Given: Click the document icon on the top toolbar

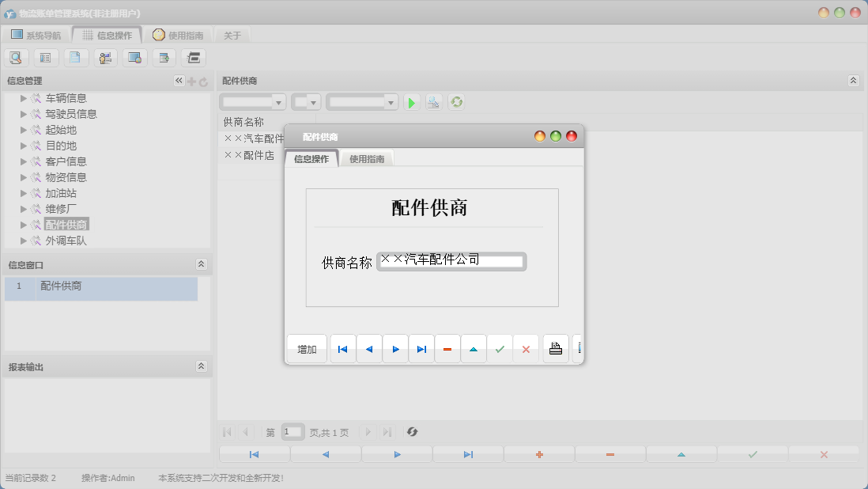Looking at the screenshot, I should click(x=75, y=57).
